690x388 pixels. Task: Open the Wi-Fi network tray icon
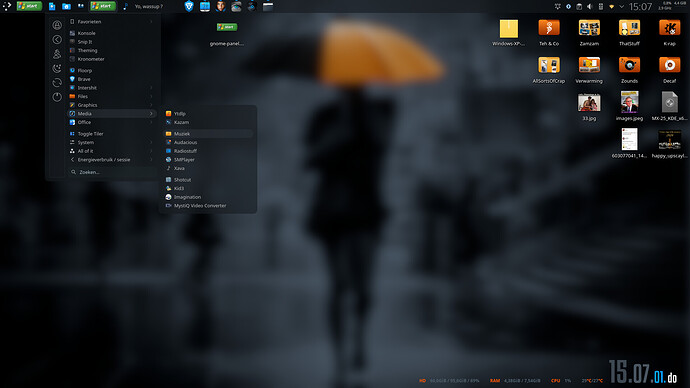point(611,7)
